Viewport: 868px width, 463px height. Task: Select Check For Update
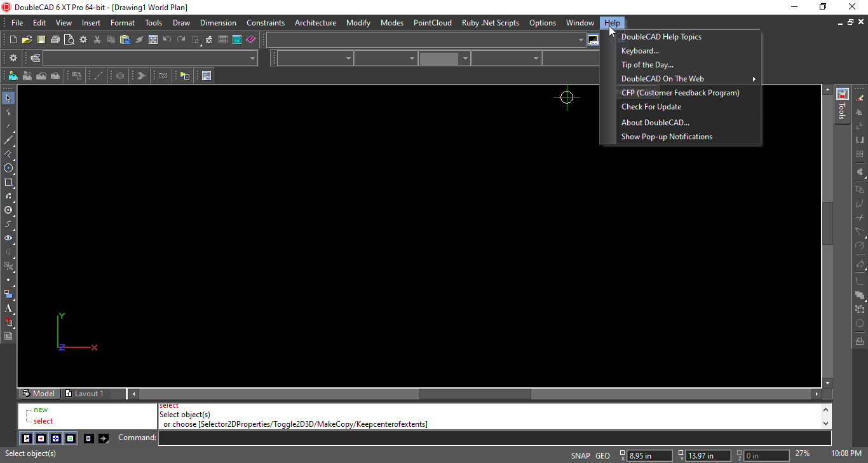681,107
